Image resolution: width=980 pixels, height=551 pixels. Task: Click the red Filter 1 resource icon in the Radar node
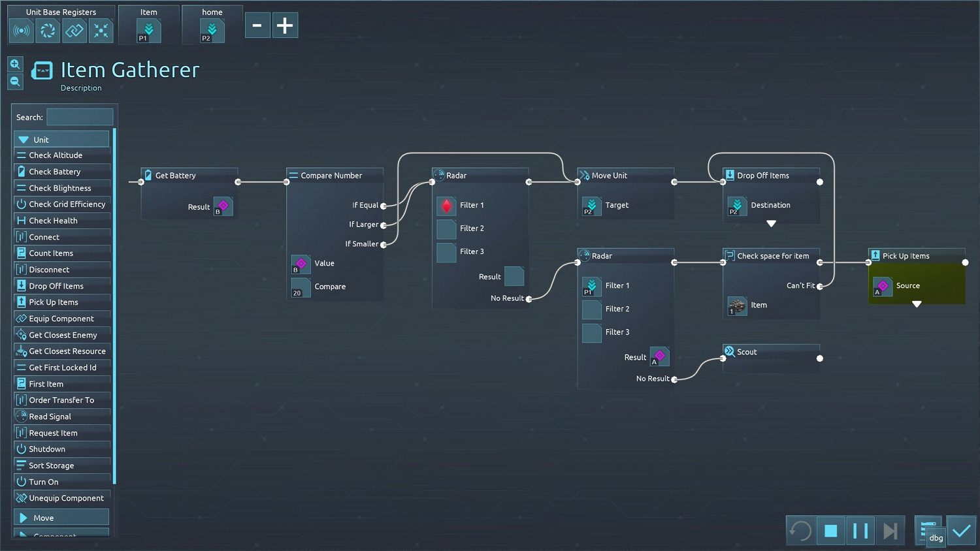446,206
